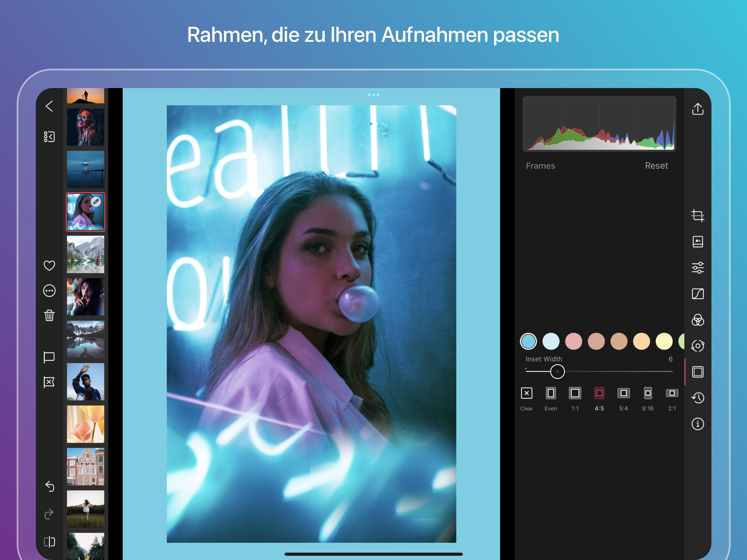Viewport: 747px width, 560px height.
Task: Open the Crop tool in right toolbar
Action: pos(698,215)
